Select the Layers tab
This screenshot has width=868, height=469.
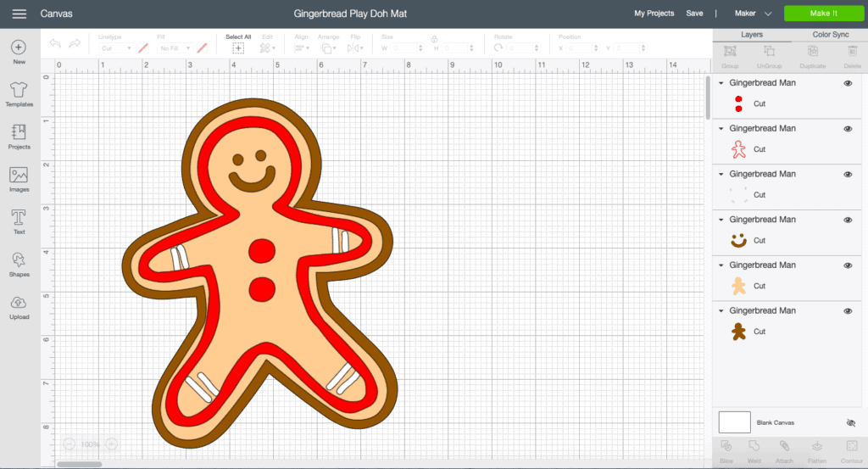(751, 35)
